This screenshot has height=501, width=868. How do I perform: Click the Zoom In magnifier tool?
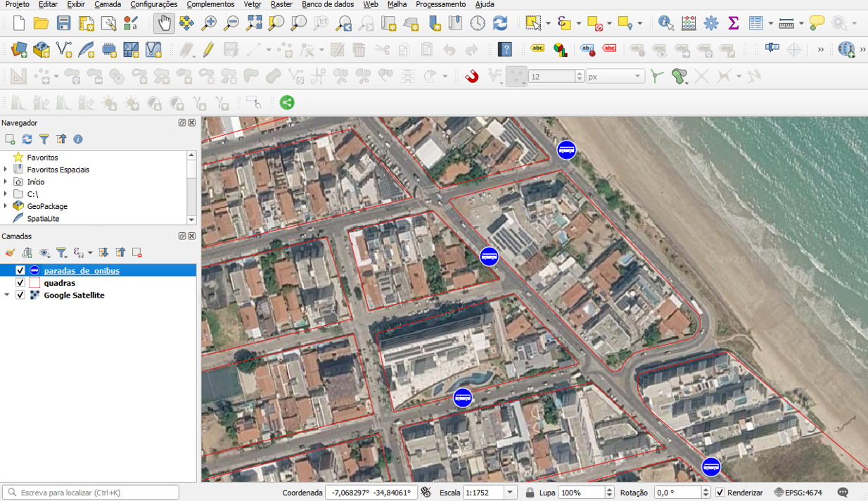pos(209,23)
